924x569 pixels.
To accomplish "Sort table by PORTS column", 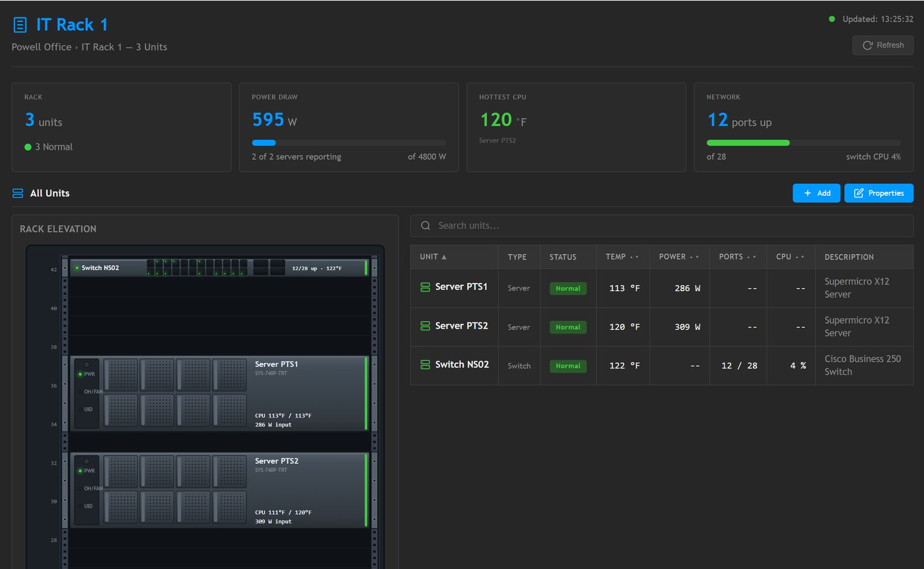I will click(x=737, y=256).
